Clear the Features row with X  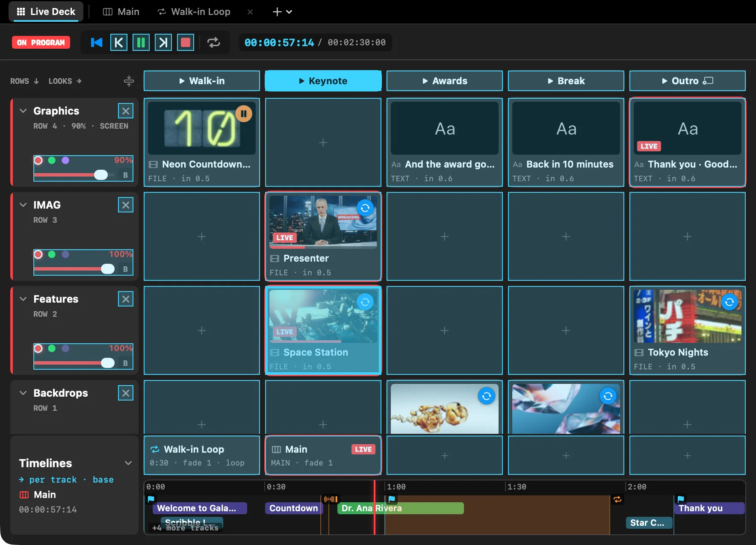click(x=126, y=299)
